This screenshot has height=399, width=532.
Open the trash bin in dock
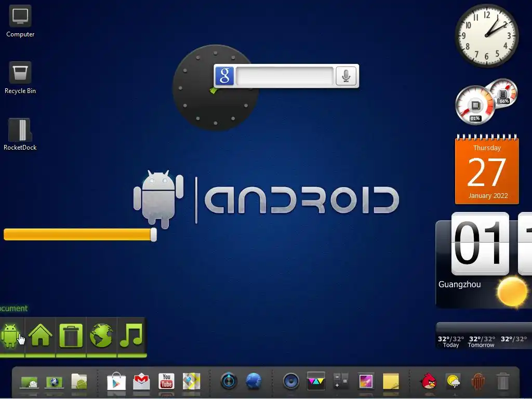[x=503, y=381]
